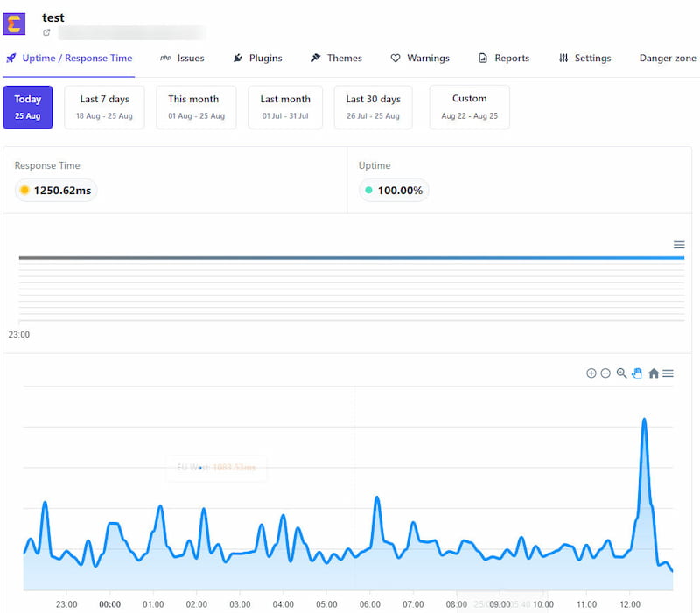This screenshot has width=700, height=613.
Task: Click the plug icon beside Plugins
Action: (238, 58)
